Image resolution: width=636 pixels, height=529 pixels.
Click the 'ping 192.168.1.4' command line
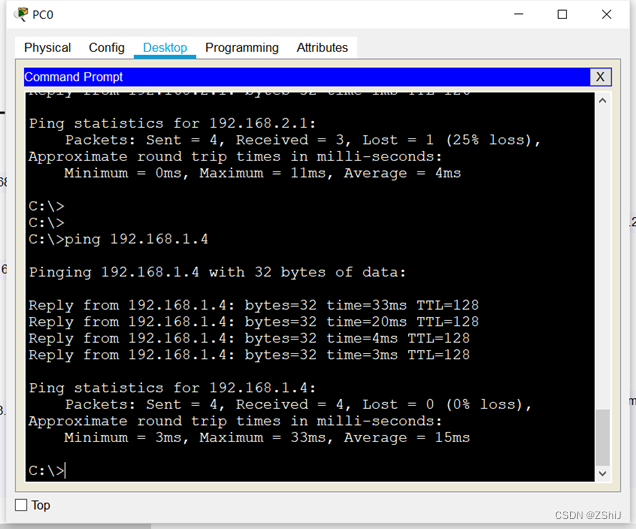pyautogui.click(x=118, y=239)
